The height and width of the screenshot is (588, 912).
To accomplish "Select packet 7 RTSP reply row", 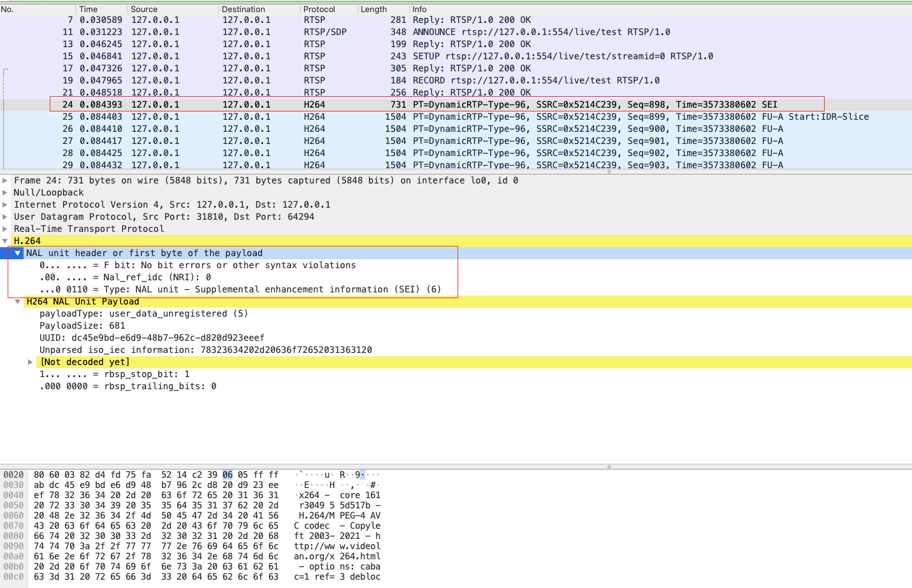I will click(456, 20).
